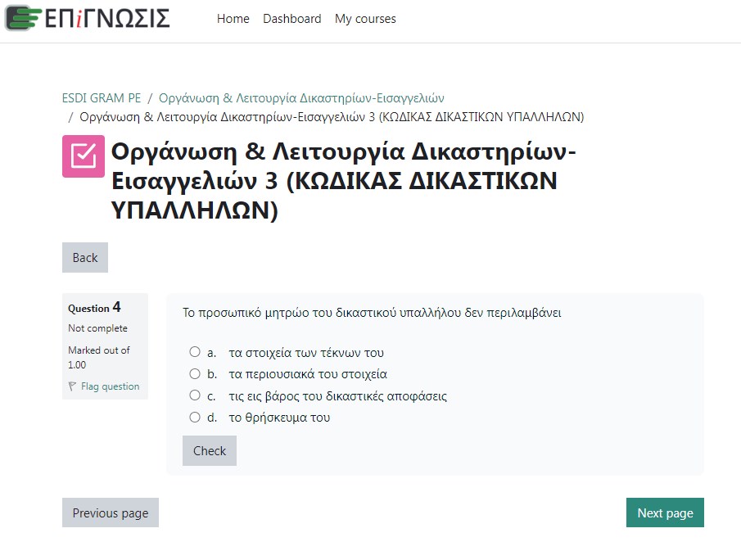Open the ESDI GRAM PE breadcrumb link
This screenshot has width=741, height=560.
pyautogui.click(x=102, y=97)
